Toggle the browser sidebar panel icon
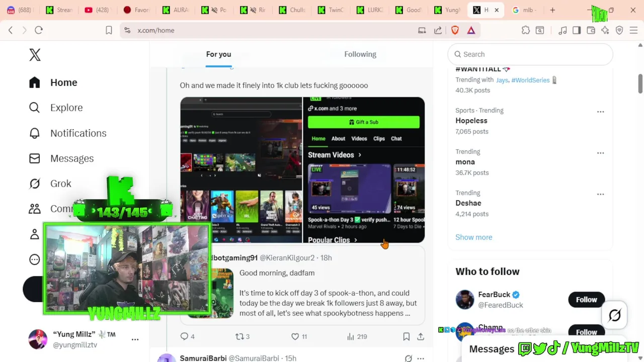The width and height of the screenshot is (644, 362). coord(577,30)
